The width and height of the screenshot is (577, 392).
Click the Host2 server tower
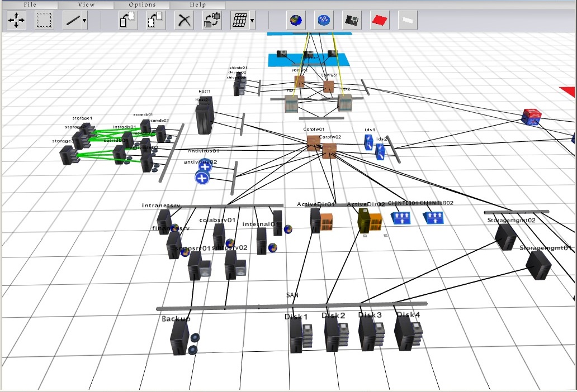click(204, 119)
